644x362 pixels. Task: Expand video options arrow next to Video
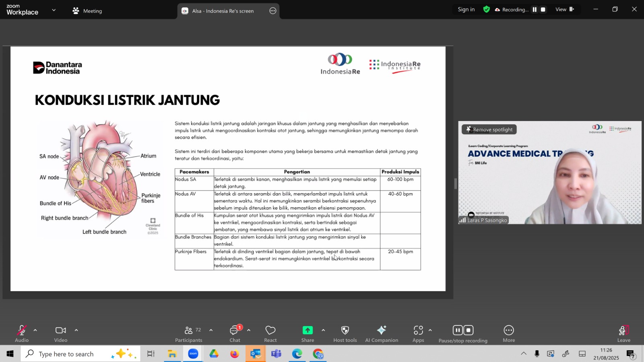pos(76,330)
